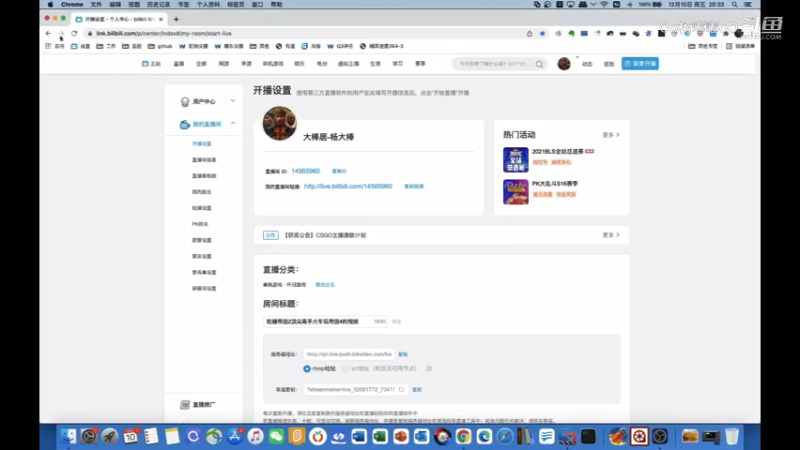
Task: Open Microsoft Word from the Dock
Action: click(x=359, y=436)
